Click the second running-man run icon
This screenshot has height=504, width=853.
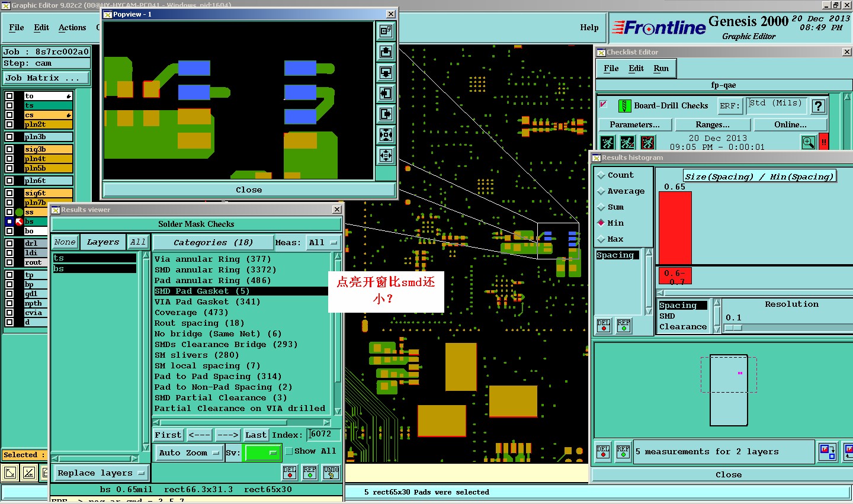(627, 142)
